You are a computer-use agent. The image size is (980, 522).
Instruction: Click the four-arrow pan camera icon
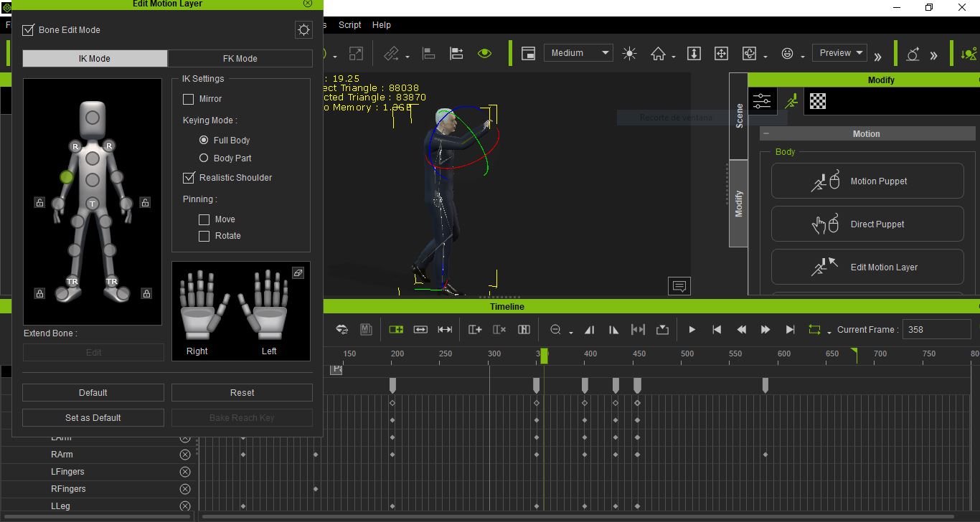[721, 53]
